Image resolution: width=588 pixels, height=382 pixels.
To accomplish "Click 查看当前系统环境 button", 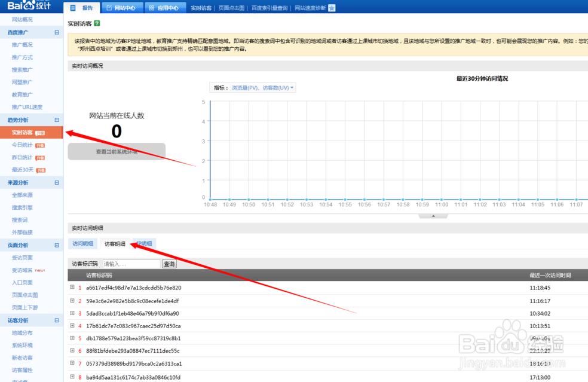I will click(x=117, y=152).
